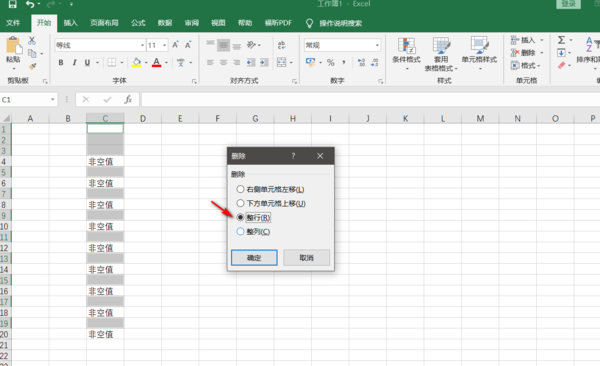
Task: Click the Format Painter brush icon
Action: (33, 66)
